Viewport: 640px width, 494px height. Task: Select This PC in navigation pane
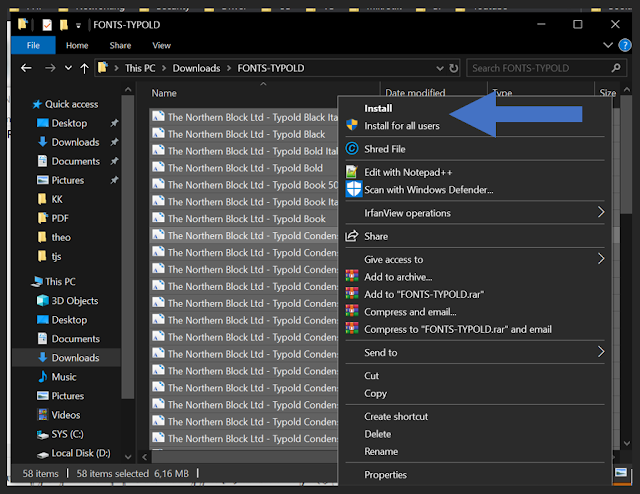tap(60, 282)
